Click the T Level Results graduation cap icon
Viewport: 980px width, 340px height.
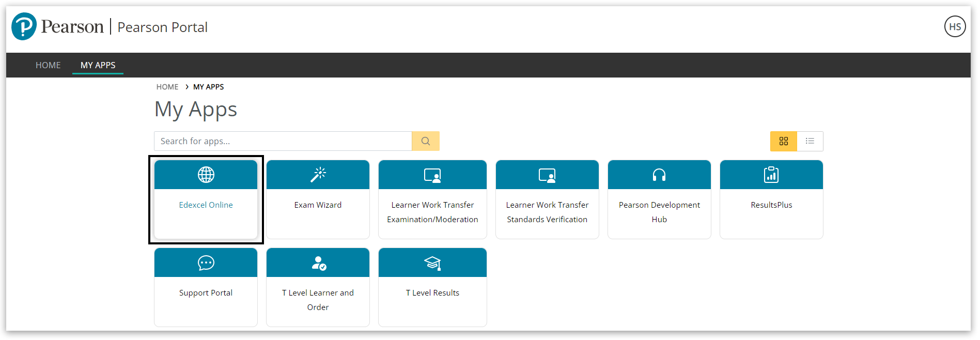click(x=432, y=263)
